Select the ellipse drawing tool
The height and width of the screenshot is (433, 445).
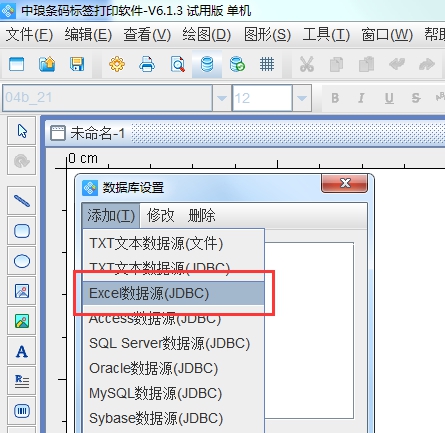coord(22,261)
